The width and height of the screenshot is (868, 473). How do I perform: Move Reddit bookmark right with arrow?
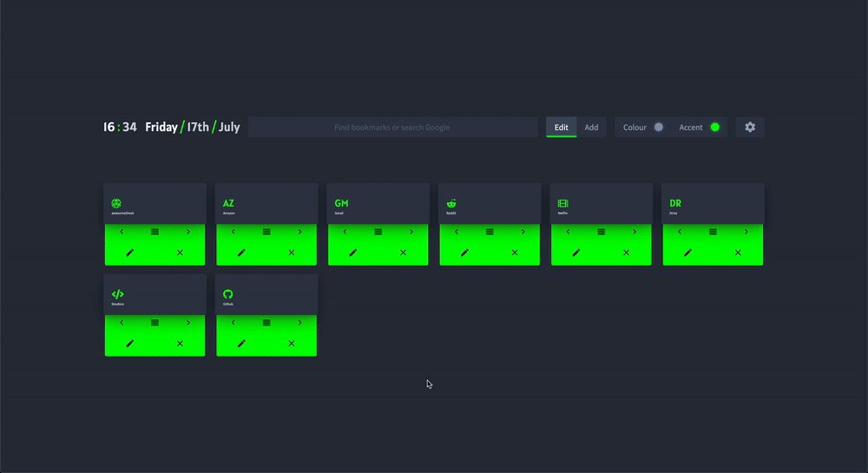523,232
